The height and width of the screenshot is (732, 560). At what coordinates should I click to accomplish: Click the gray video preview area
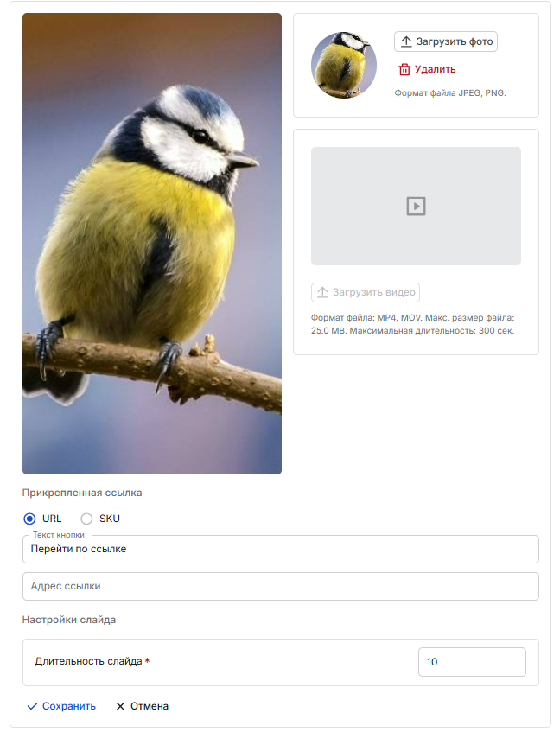click(416, 206)
